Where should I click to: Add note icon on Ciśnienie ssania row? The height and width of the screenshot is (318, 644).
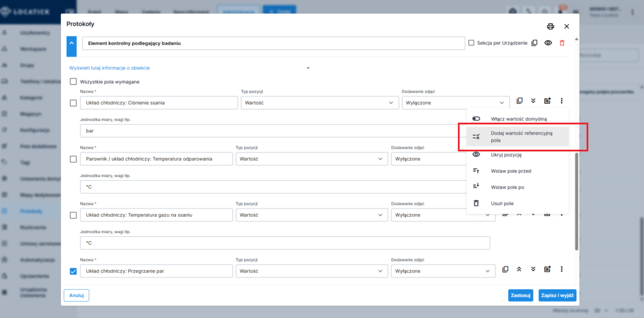point(547,101)
